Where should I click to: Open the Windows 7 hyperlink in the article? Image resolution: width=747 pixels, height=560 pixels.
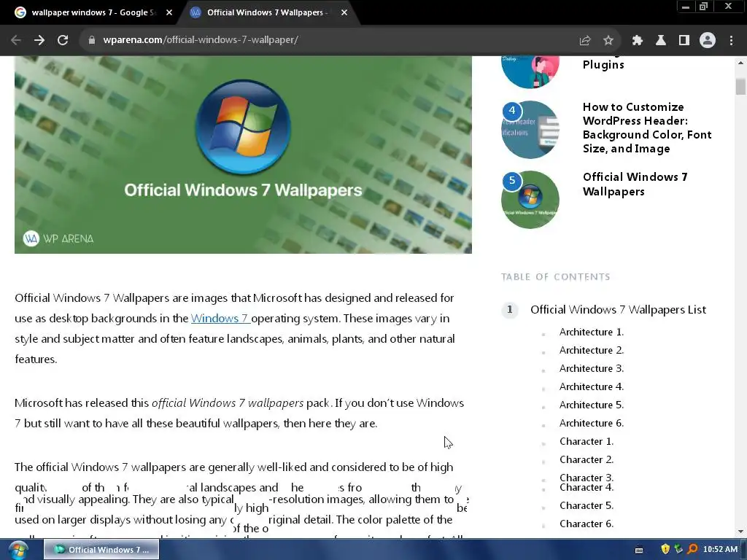[220, 318]
